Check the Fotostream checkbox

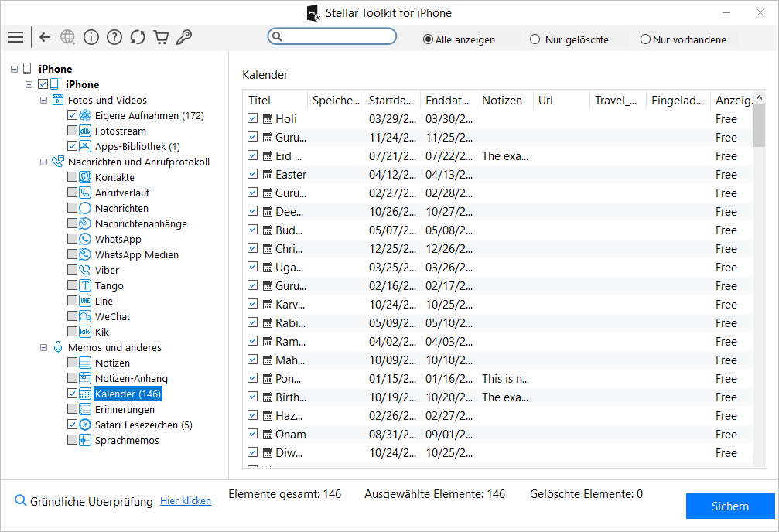coord(72,131)
